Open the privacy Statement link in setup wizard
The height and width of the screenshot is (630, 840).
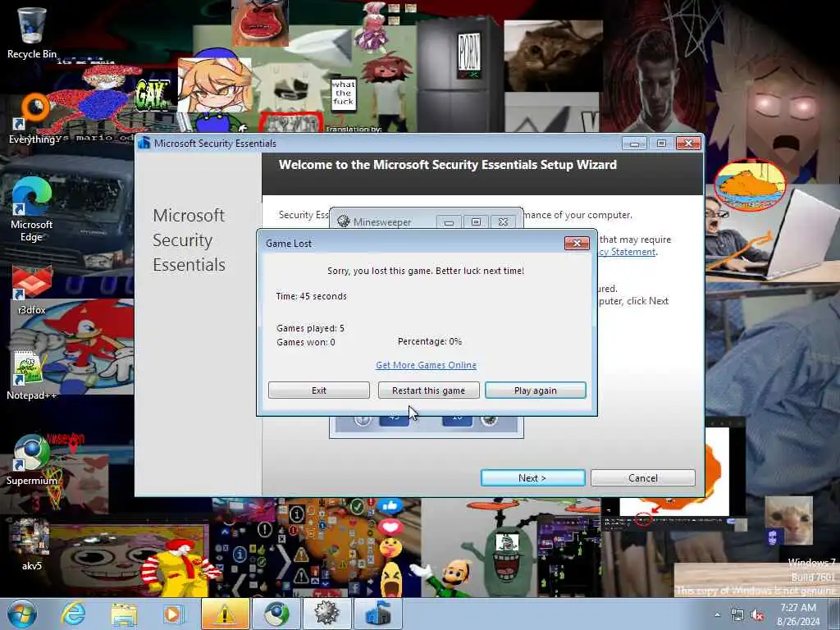click(x=628, y=252)
